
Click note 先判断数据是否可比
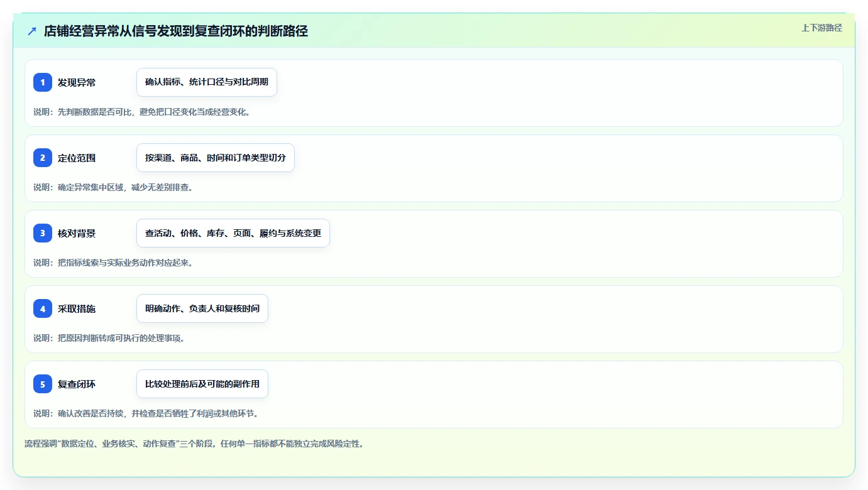coord(142,112)
